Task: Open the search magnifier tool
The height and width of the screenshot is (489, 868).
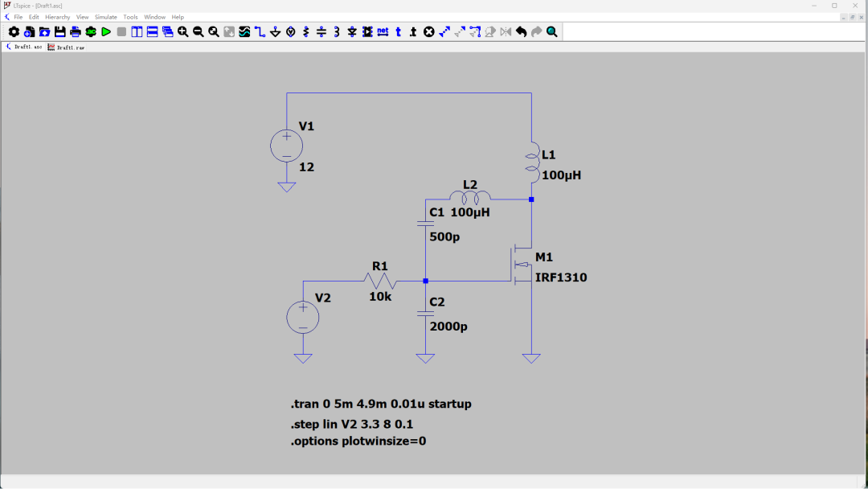Action: point(552,32)
